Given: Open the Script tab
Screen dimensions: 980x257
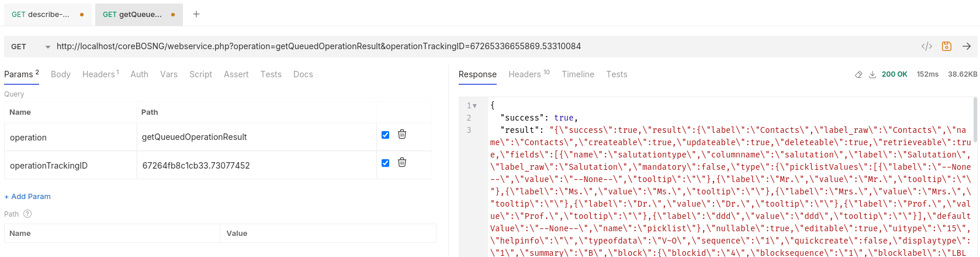Looking at the screenshot, I should [200, 74].
